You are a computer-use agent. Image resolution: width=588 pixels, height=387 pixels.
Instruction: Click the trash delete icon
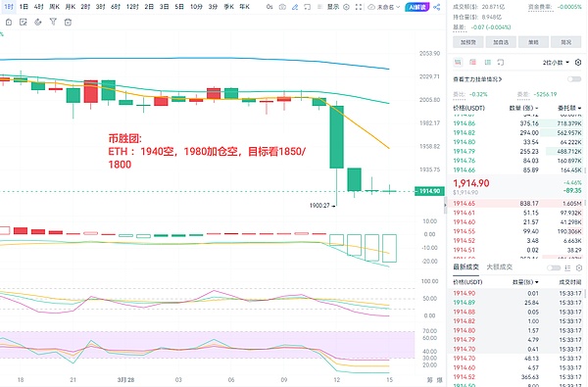point(68,23)
